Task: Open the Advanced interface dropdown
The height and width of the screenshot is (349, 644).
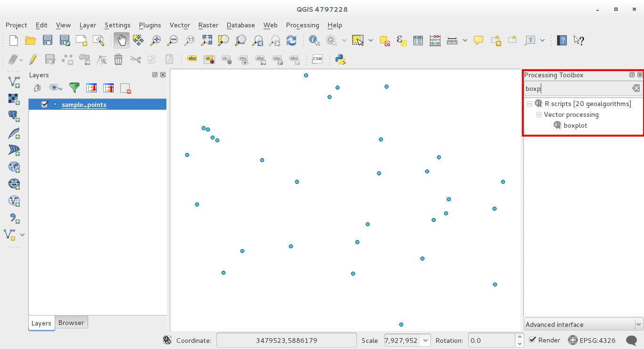Action: [583, 325]
